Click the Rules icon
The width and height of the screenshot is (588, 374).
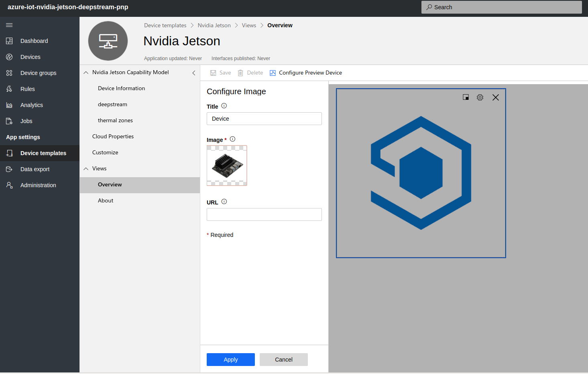9,89
